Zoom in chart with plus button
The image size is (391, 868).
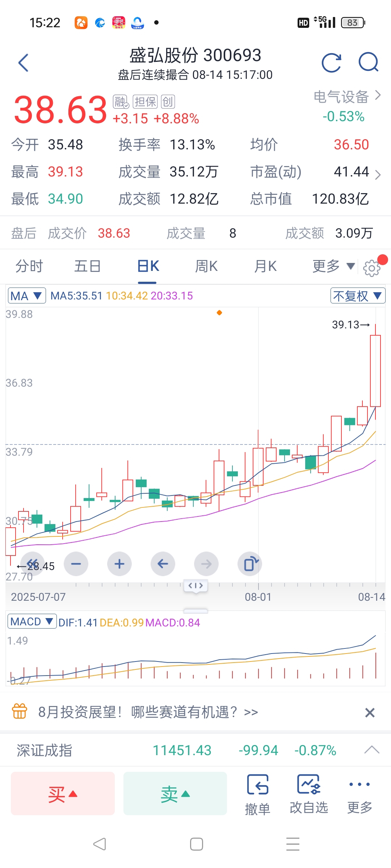(119, 564)
